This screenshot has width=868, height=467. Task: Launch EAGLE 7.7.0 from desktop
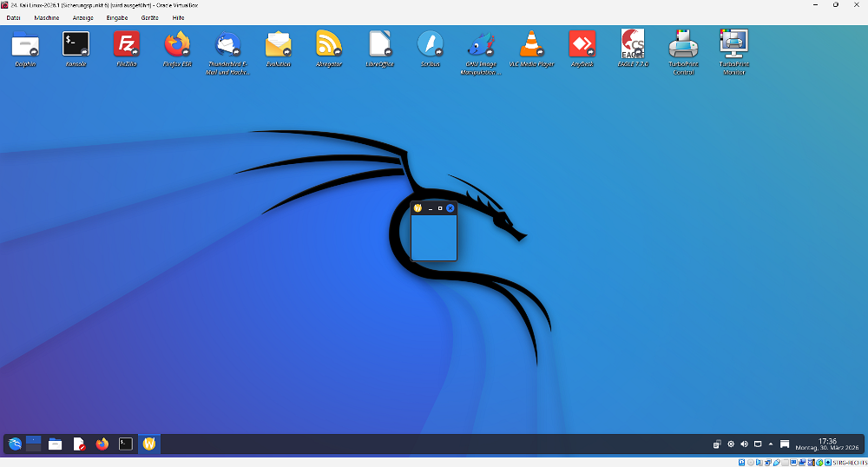point(633,44)
